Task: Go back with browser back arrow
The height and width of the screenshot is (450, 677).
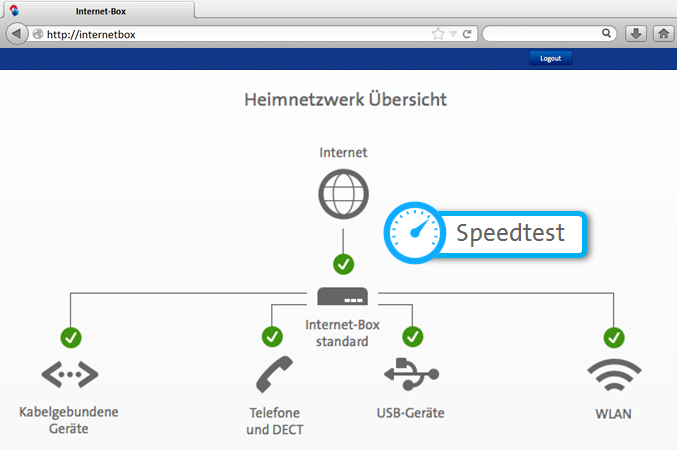Action: (16, 34)
